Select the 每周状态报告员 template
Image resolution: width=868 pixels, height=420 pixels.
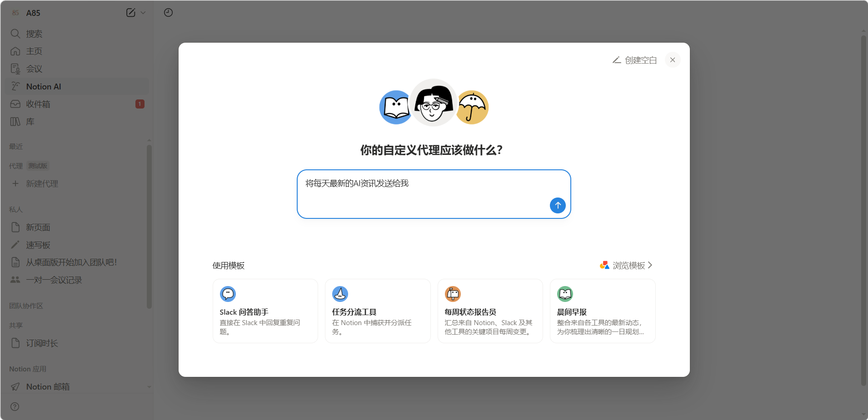tap(490, 311)
